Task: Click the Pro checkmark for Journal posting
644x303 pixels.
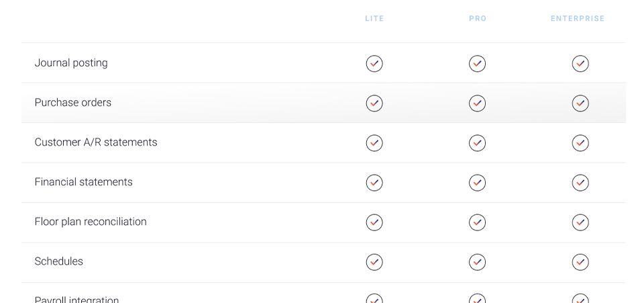Action: [x=477, y=64]
